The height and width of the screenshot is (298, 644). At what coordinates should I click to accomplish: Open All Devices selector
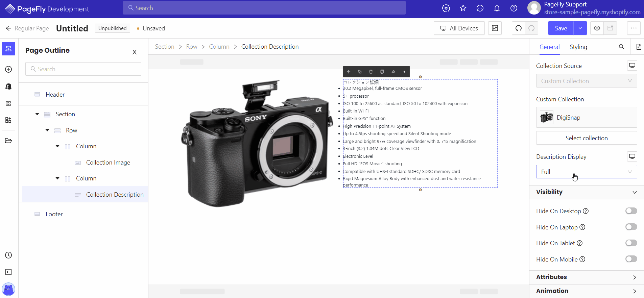pyautogui.click(x=459, y=28)
